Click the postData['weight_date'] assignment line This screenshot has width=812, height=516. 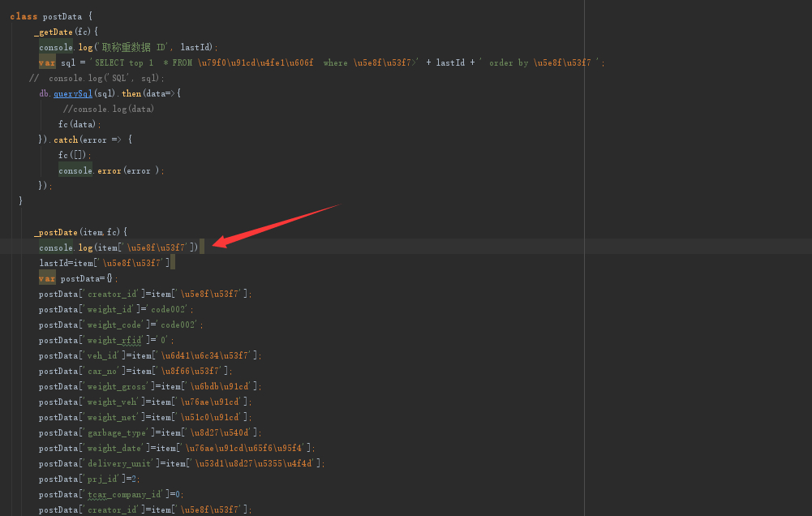tap(177, 448)
